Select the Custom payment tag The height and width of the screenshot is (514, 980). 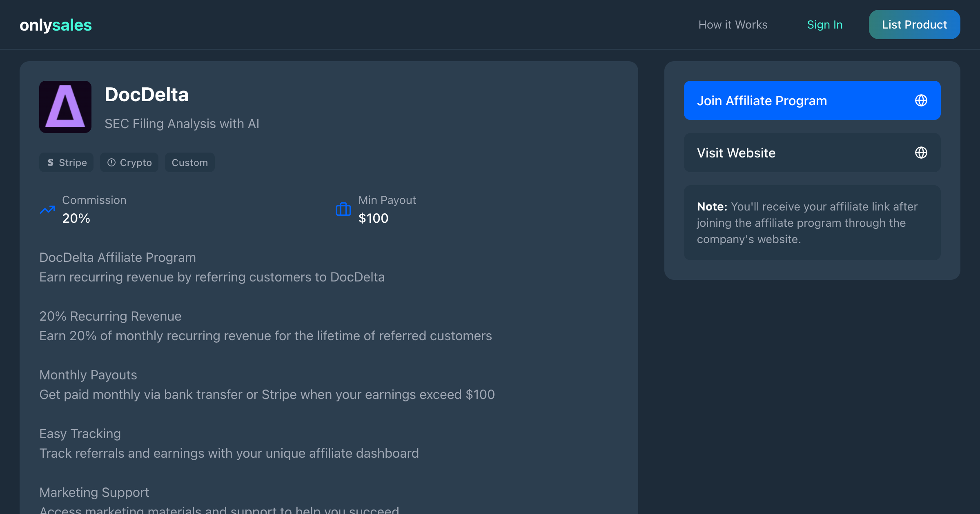pyautogui.click(x=190, y=162)
